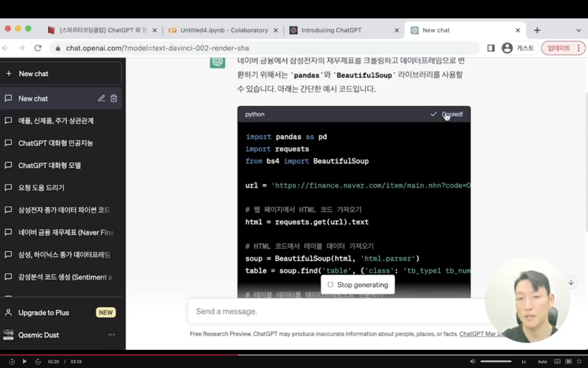Delete the current New chat conversation

tap(114, 98)
